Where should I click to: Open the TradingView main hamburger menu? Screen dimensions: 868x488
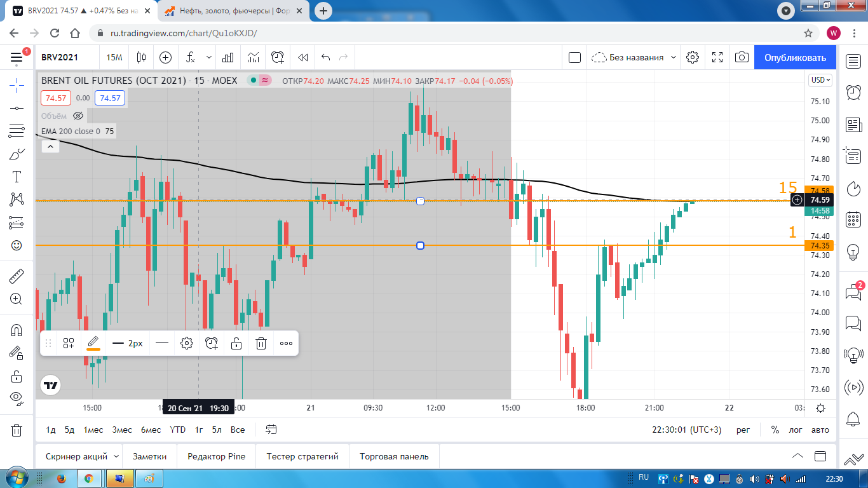(17, 57)
